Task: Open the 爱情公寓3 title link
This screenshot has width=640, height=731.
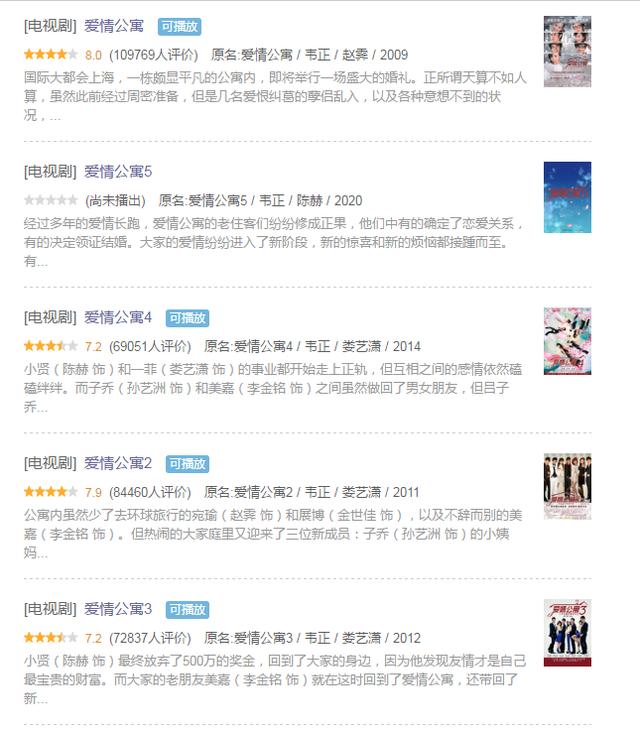Action: click(x=118, y=609)
